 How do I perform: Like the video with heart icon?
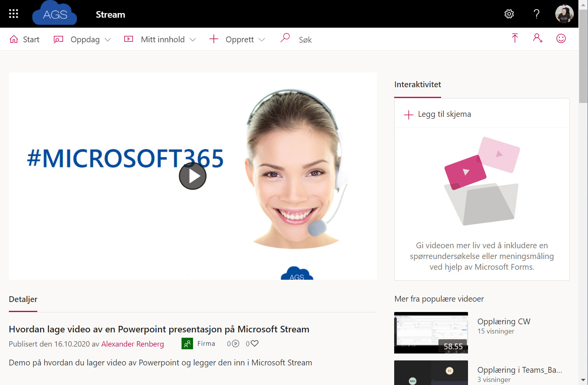255,343
